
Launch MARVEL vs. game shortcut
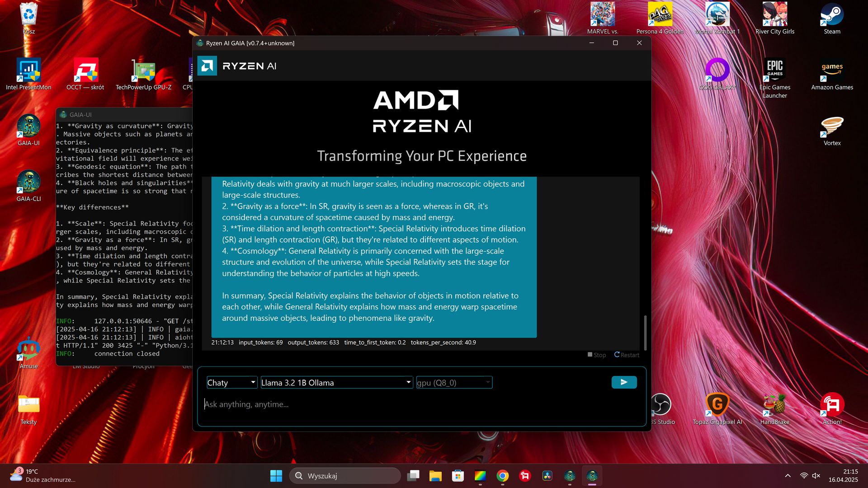603,19
